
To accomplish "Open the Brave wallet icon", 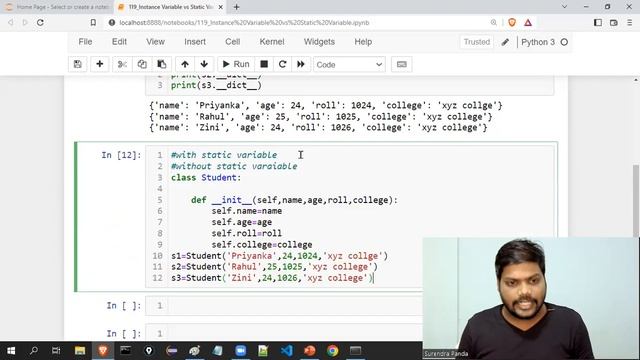I will coord(613,22).
